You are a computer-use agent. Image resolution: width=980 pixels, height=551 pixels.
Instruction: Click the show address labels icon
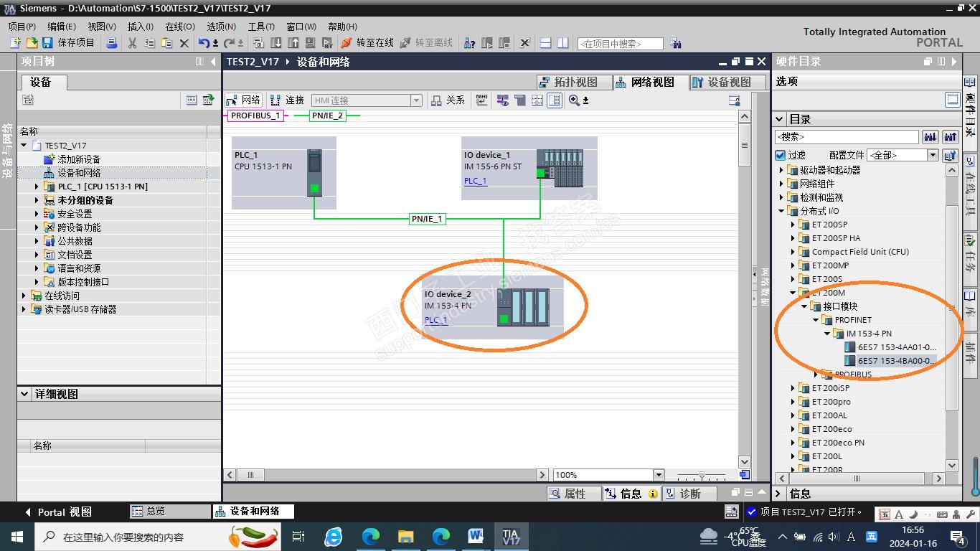[x=481, y=100]
